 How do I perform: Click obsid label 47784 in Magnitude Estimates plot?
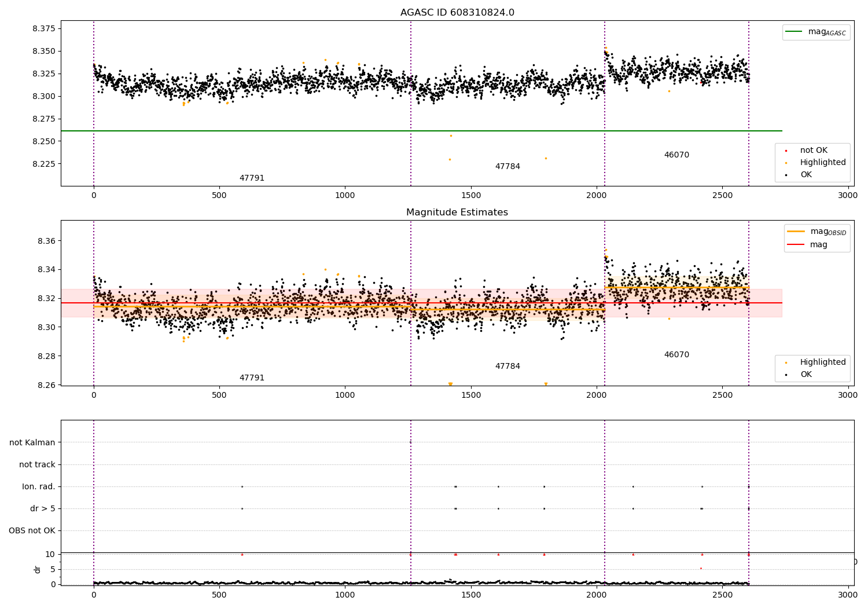pos(507,367)
